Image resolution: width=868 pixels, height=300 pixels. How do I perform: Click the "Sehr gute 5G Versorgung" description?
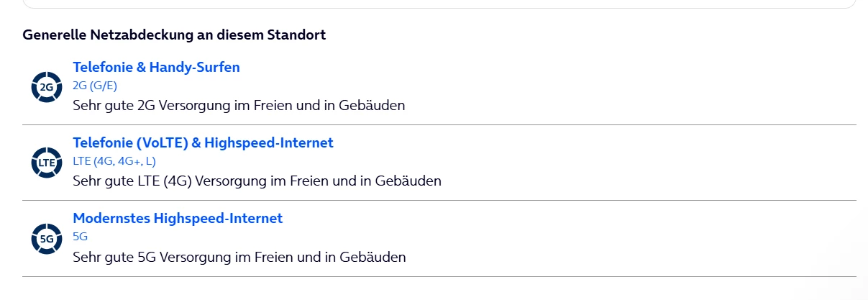(239, 256)
